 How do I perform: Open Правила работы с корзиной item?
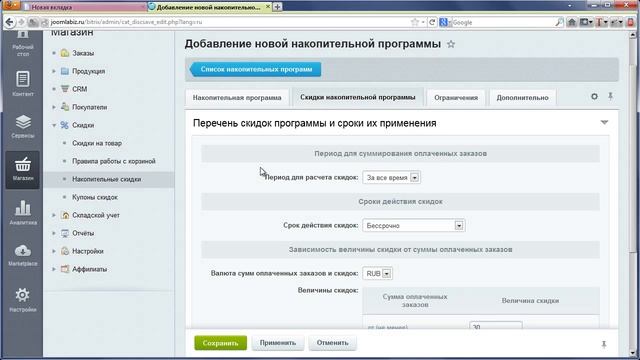click(113, 161)
